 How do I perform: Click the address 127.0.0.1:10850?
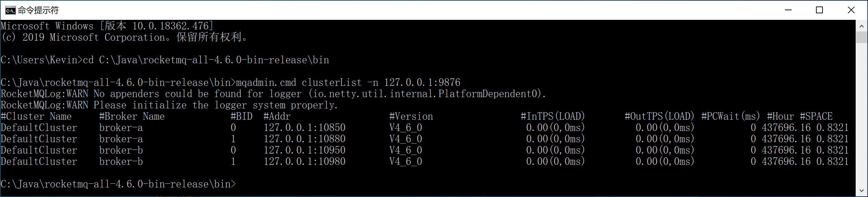tap(305, 128)
